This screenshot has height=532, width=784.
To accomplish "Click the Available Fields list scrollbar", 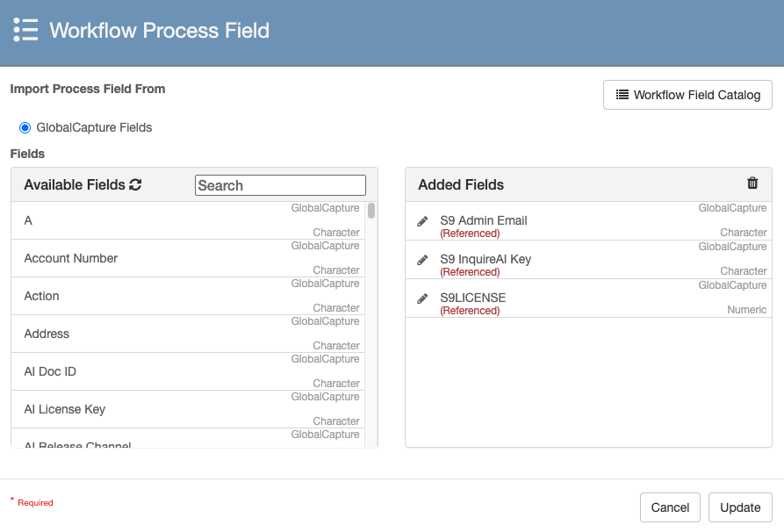I will pos(371,212).
